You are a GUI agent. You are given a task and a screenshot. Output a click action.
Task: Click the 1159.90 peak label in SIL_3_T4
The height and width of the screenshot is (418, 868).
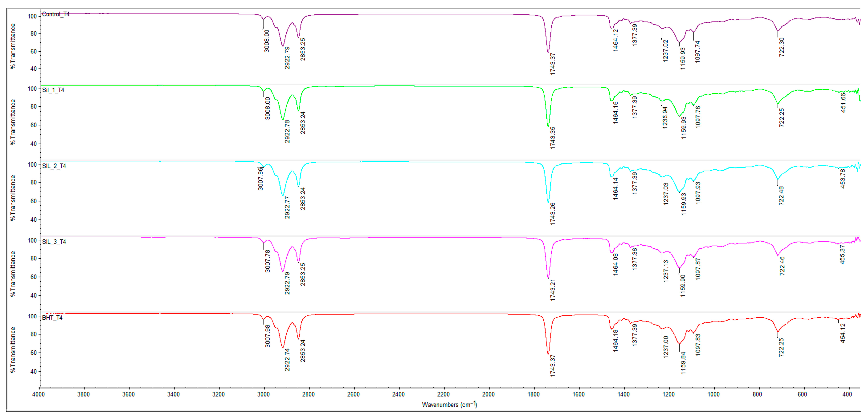[x=683, y=285]
